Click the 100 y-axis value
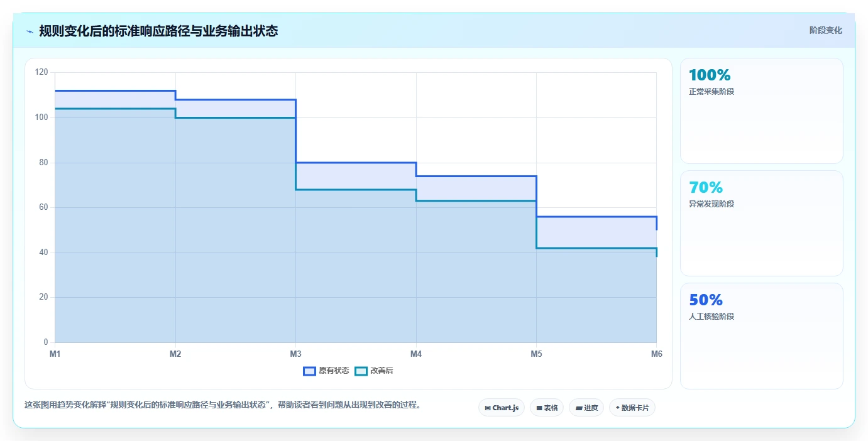The image size is (868, 441). coord(41,117)
